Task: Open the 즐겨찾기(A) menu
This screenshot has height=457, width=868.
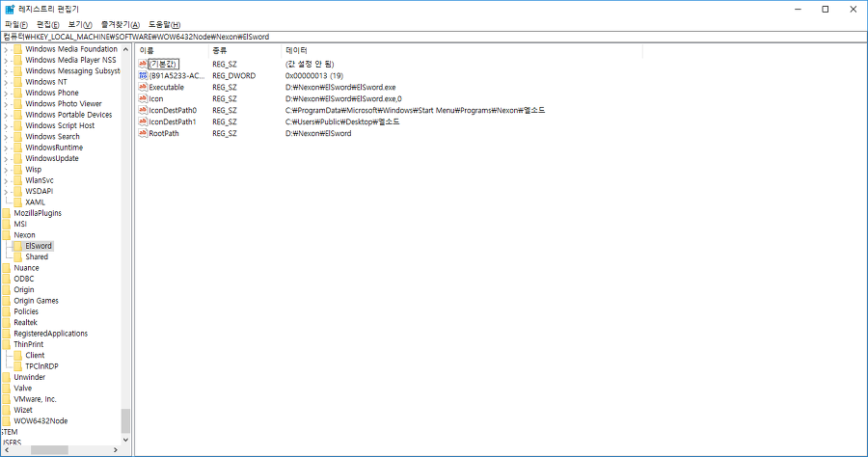Action: click(x=121, y=24)
